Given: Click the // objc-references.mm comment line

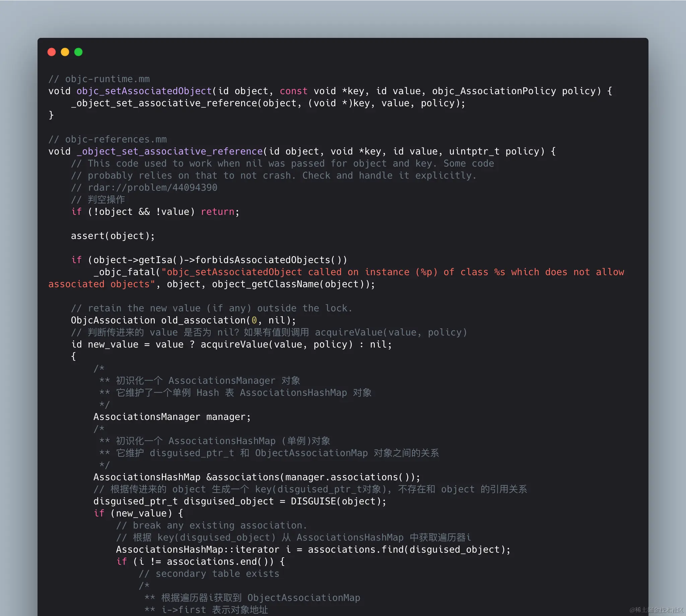Looking at the screenshot, I should [x=107, y=139].
